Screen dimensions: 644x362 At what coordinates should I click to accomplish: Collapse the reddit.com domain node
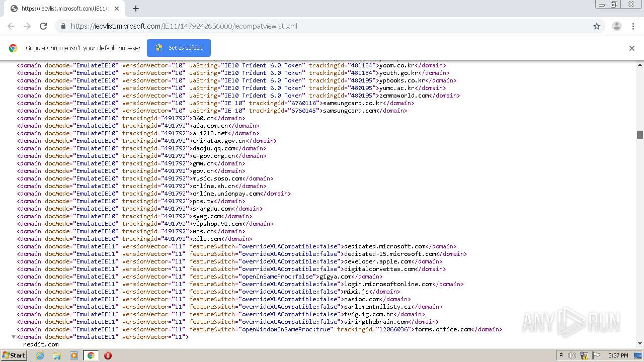14,337
